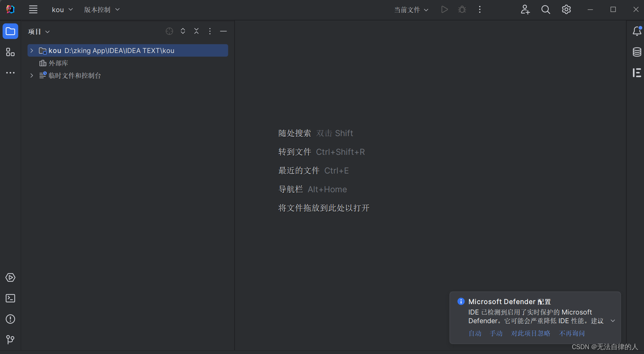Expand the 临时文件和控制台 node
The width and height of the screenshot is (644, 354).
click(32, 76)
